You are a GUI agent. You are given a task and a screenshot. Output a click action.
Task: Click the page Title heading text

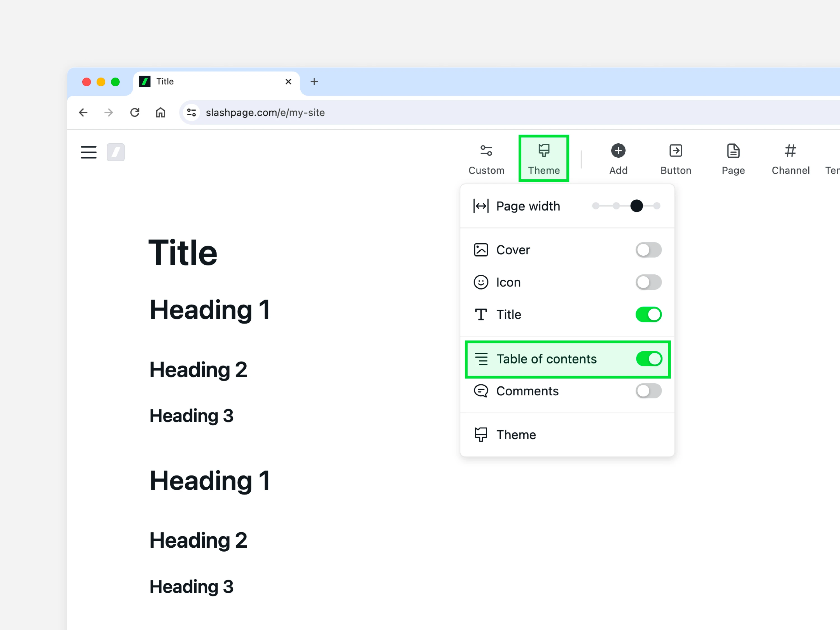[183, 253]
